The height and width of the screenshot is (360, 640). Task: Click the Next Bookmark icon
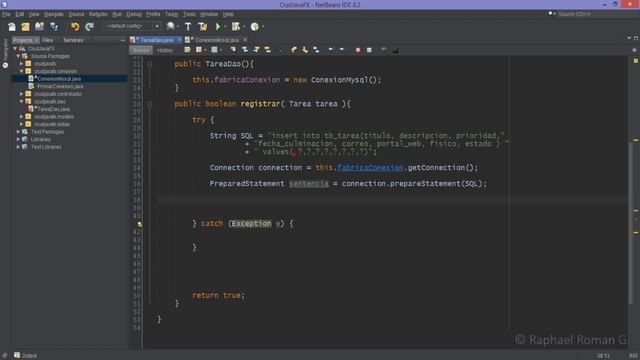click(305, 50)
